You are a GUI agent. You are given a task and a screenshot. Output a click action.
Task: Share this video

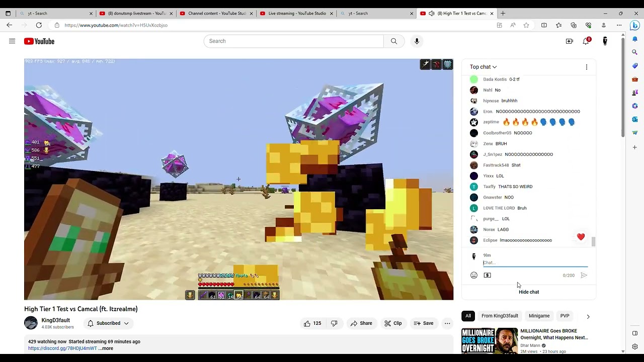361,323
